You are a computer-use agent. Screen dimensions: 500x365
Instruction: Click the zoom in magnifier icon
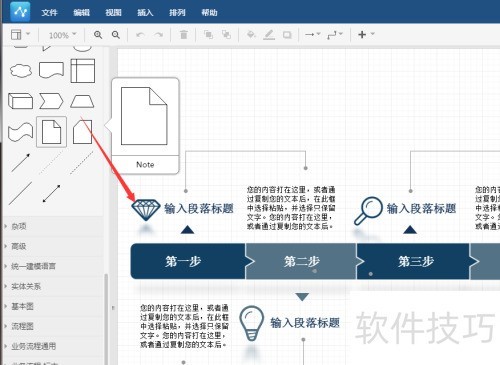coord(98,35)
